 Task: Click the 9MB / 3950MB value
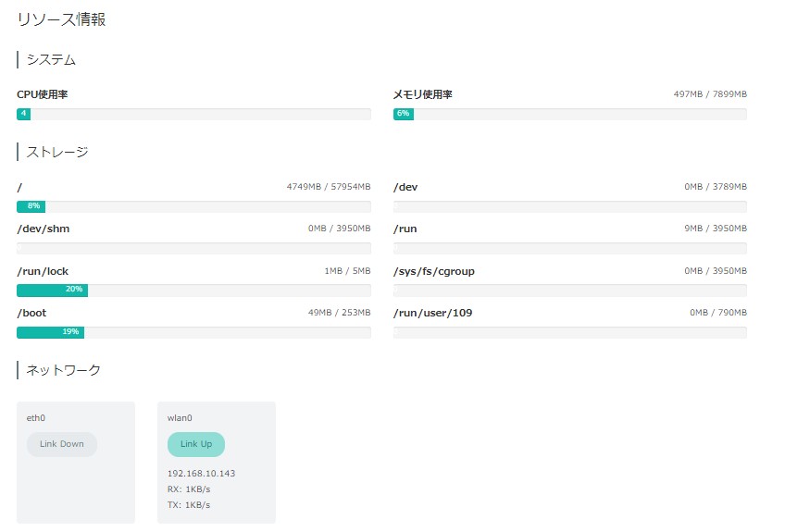pyautogui.click(x=716, y=229)
